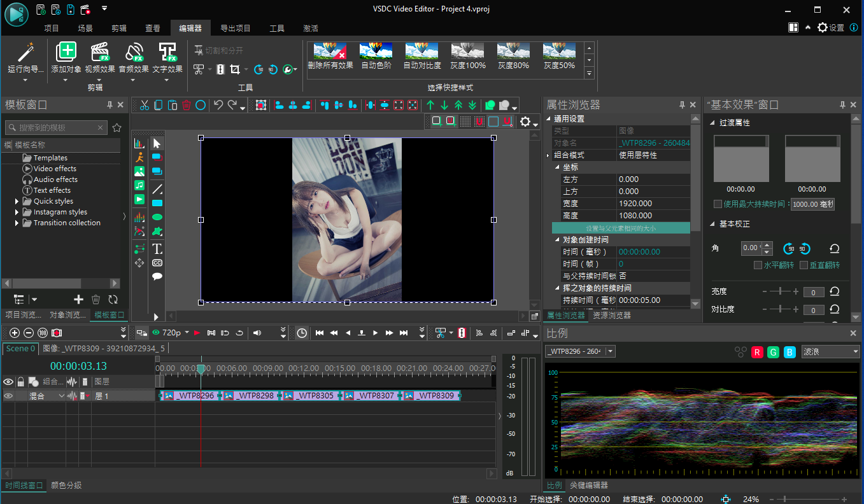Image resolution: width=864 pixels, height=504 pixels.
Task: Click the Redo arrow icon
Action: [x=232, y=105]
